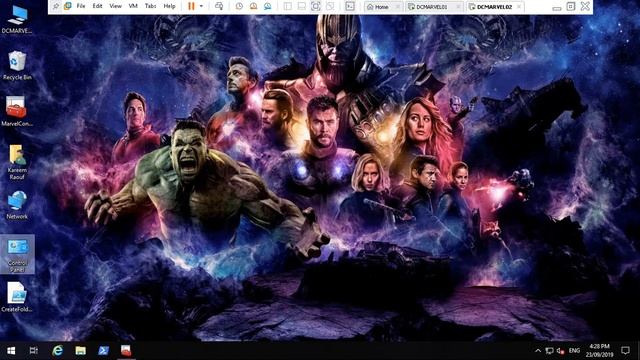Select the DCMARVE... computer desktop icon
The image size is (640, 360).
(x=17, y=20)
